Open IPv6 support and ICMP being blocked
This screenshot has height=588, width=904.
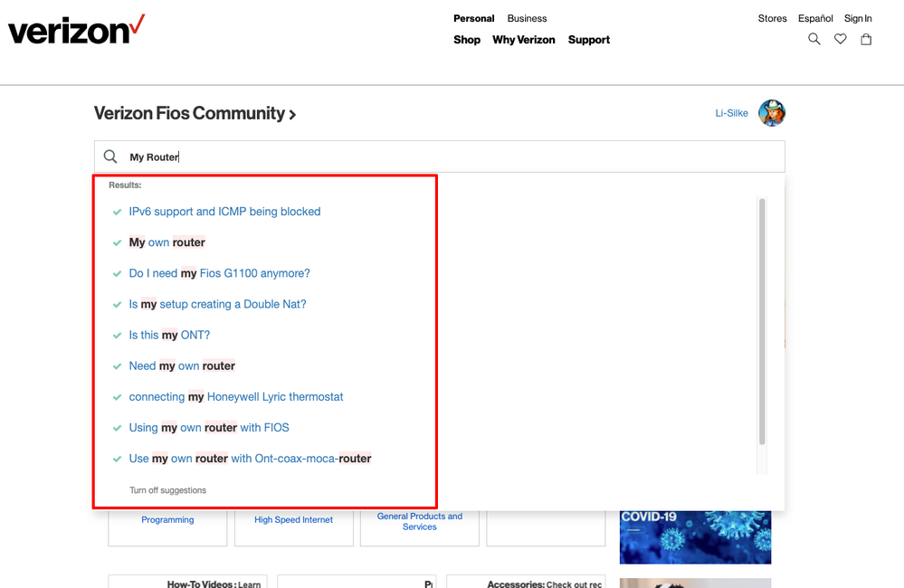tap(224, 212)
